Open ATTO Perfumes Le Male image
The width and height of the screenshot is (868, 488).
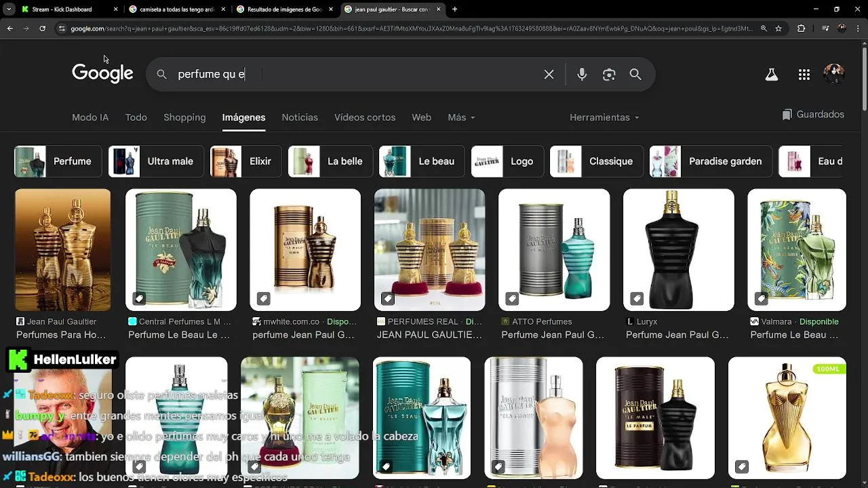coord(554,250)
